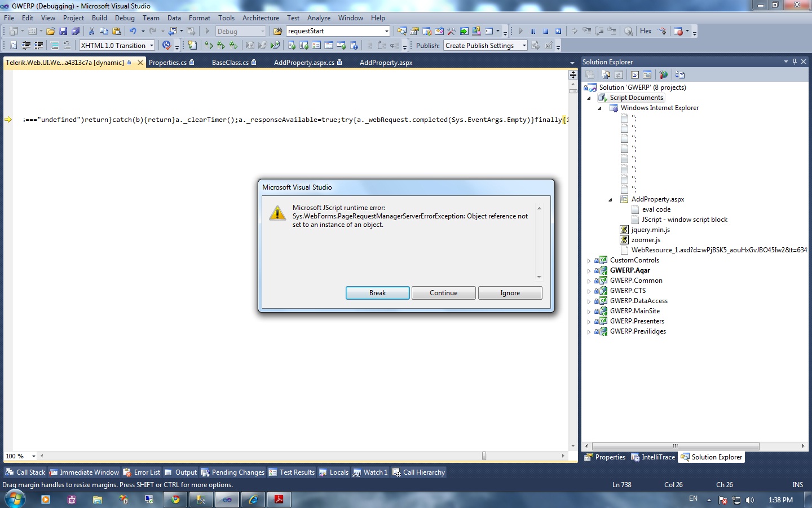Click the Break button in error dialog
The width and height of the screenshot is (812, 508).
pos(378,293)
